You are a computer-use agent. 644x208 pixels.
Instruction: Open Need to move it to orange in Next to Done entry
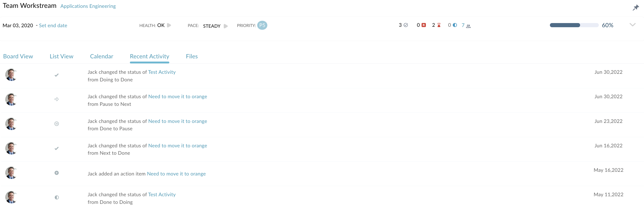click(178, 146)
